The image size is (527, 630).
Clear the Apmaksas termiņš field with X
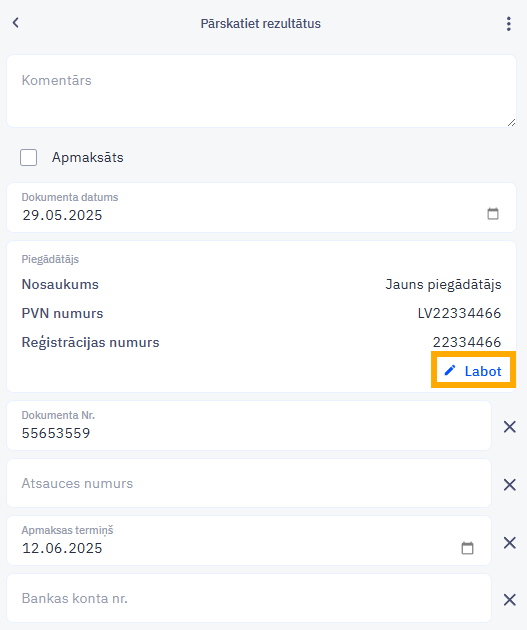tap(509, 542)
